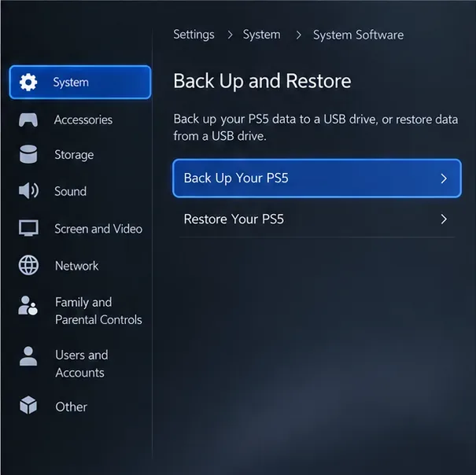Image resolution: width=476 pixels, height=475 pixels.
Task: Open the Other settings label
Action: 71,407
